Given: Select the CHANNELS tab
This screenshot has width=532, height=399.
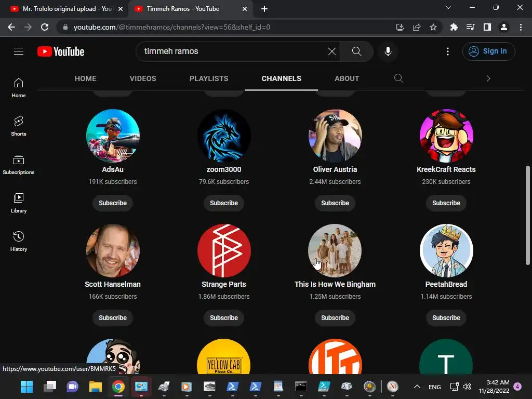Looking at the screenshot, I should (281, 78).
